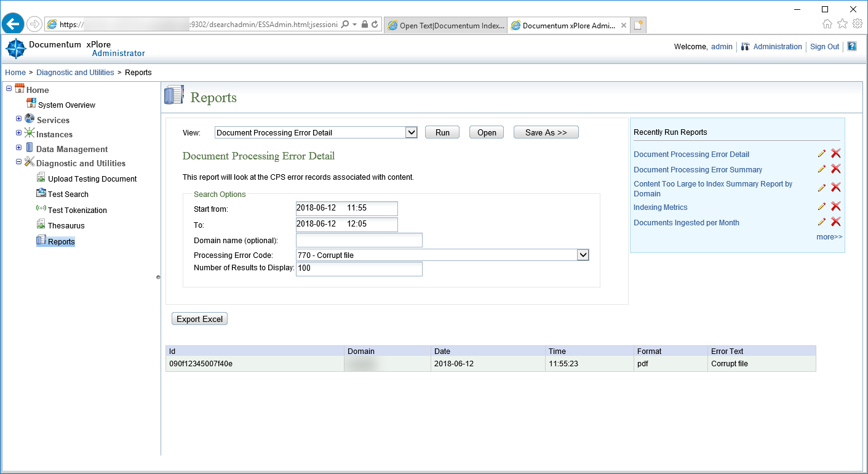This screenshot has height=474, width=868.
Task: Open the address bar autocomplete dropdown arrow
Action: point(354,25)
